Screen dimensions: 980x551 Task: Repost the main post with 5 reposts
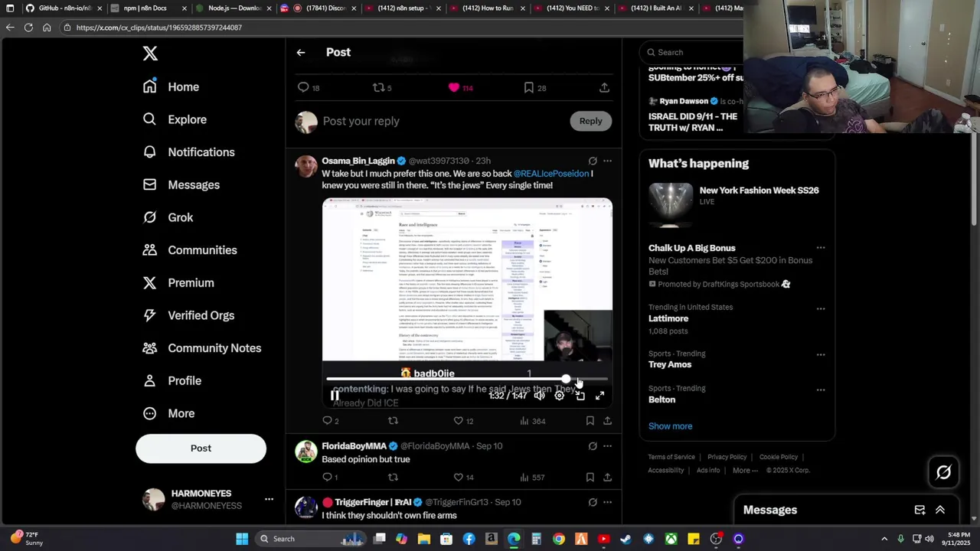pyautogui.click(x=381, y=88)
